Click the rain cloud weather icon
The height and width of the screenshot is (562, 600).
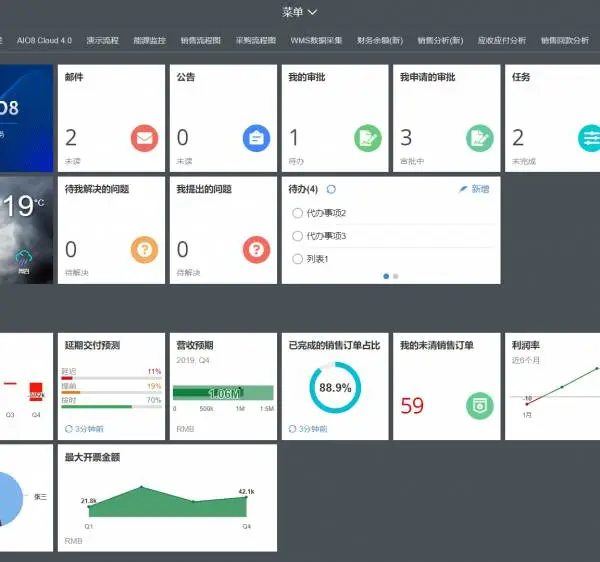click(x=23, y=258)
